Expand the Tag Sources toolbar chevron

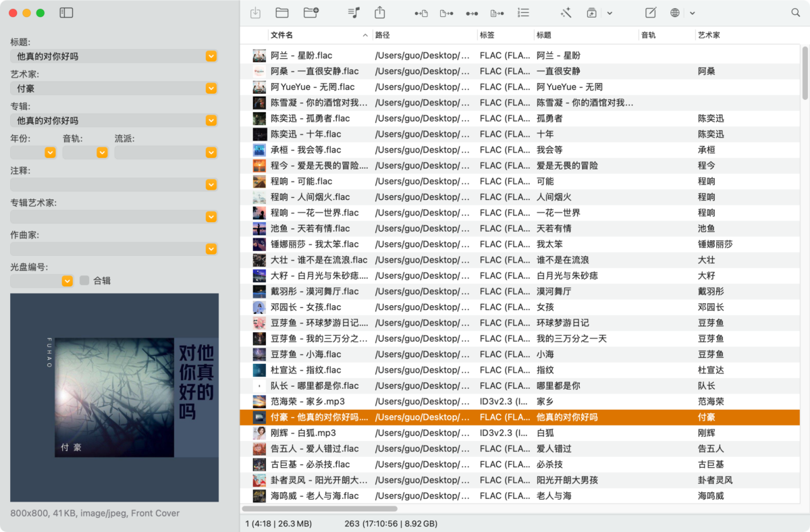[693, 13]
